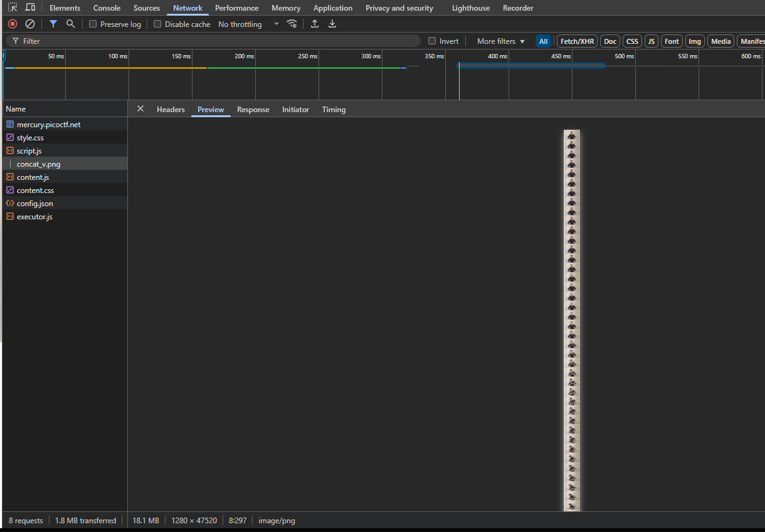Enable the Preserve log checkbox
This screenshot has height=532, width=765.
(93, 24)
